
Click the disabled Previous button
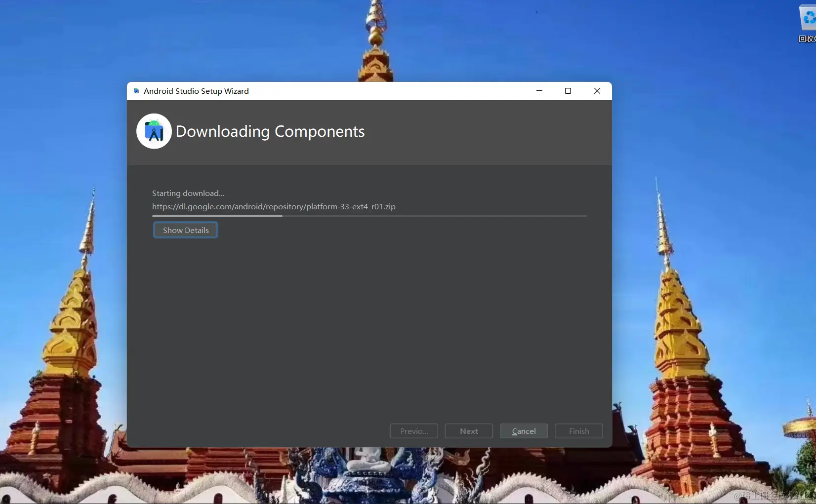tap(414, 431)
